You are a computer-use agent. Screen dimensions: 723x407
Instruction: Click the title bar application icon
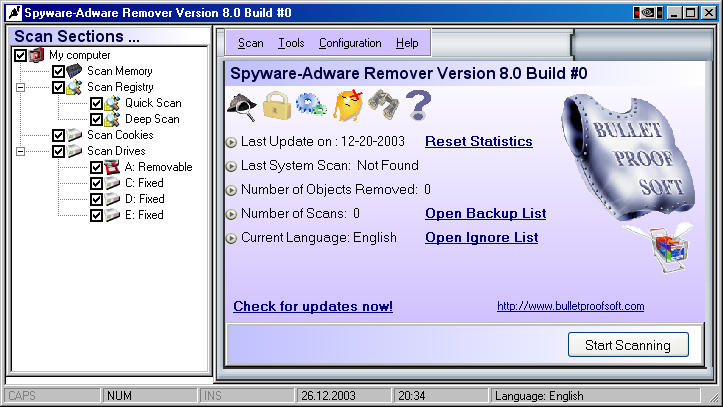14,12
